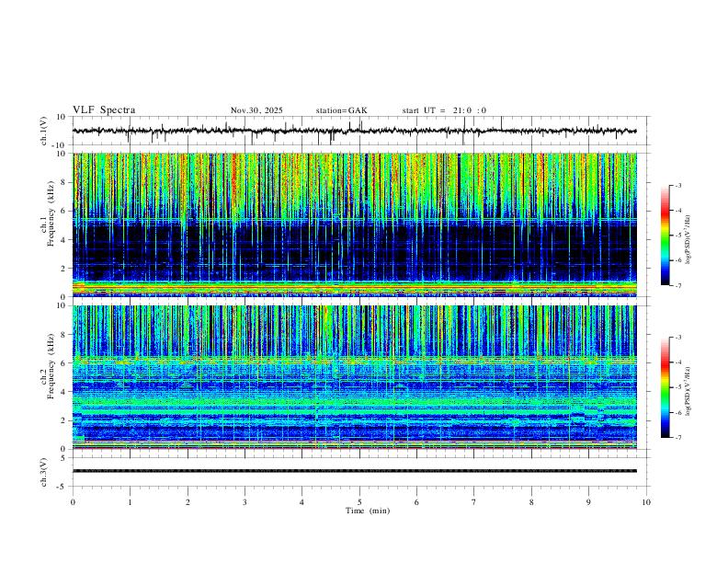Click the time axis tick label '9'

pyautogui.click(x=588, y=502)
